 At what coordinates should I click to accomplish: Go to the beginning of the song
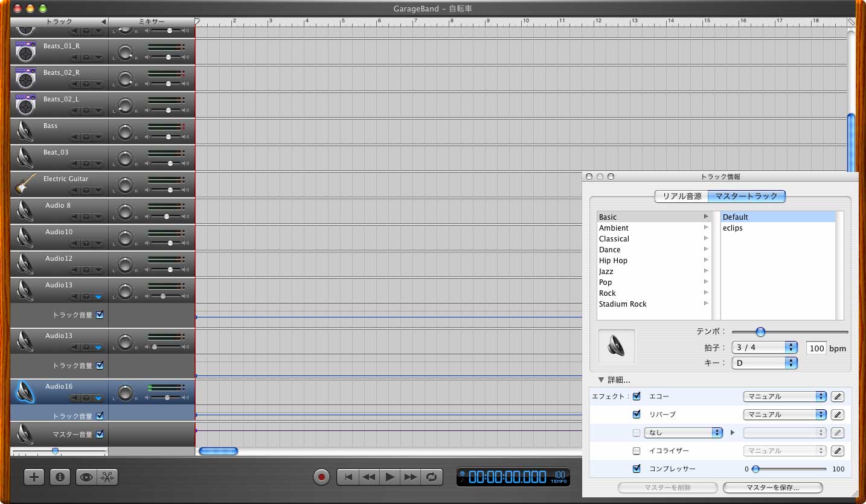348,477
